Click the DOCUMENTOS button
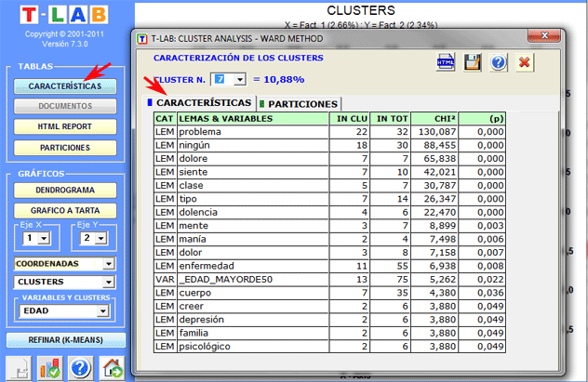The height and width of the screenshot is (382, 588). 65,106
